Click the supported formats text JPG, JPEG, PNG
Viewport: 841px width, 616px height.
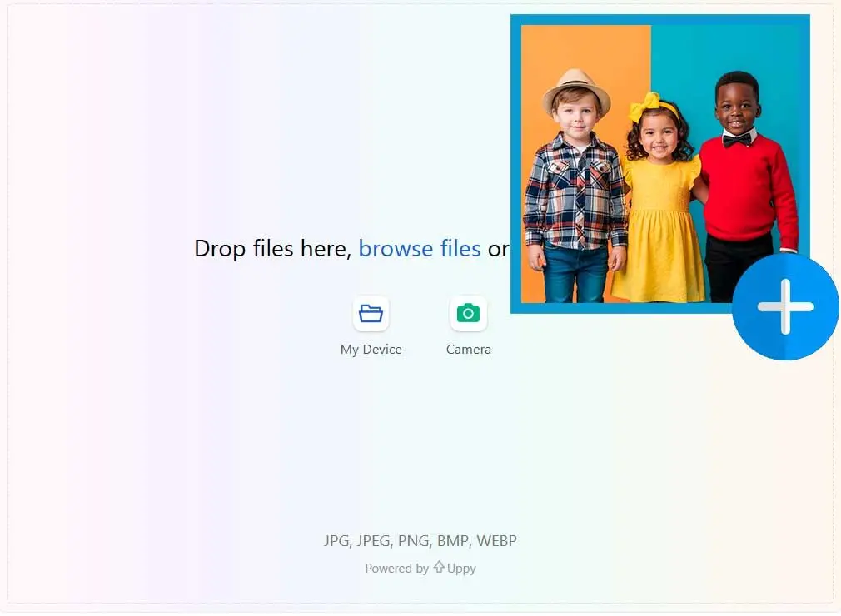click(420, 541)
